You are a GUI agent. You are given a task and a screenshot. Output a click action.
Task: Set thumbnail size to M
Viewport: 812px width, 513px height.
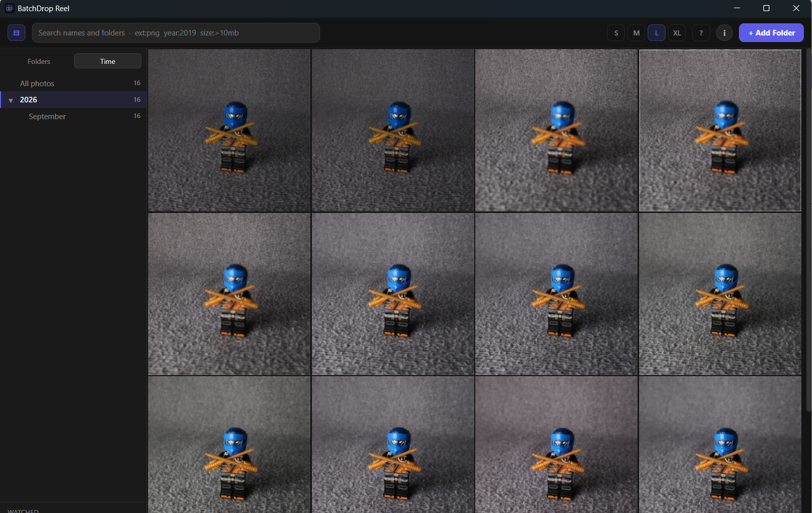pos(637,33)
